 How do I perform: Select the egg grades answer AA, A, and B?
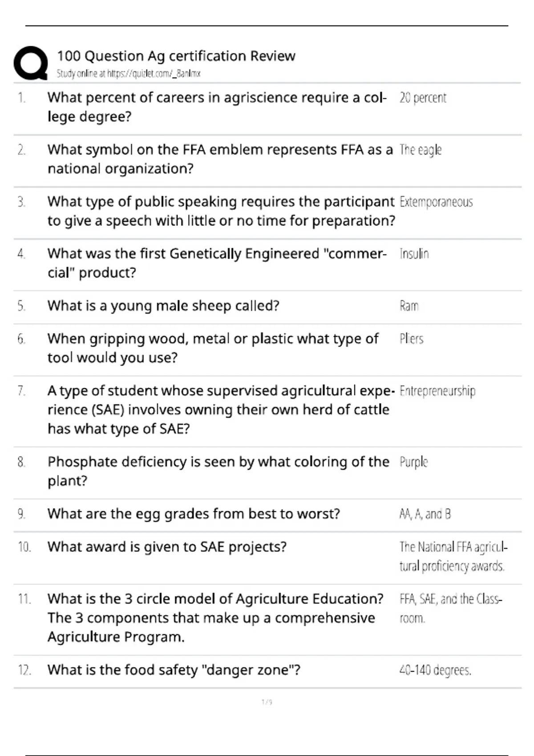pyautogui.click(x=425, y=514)
